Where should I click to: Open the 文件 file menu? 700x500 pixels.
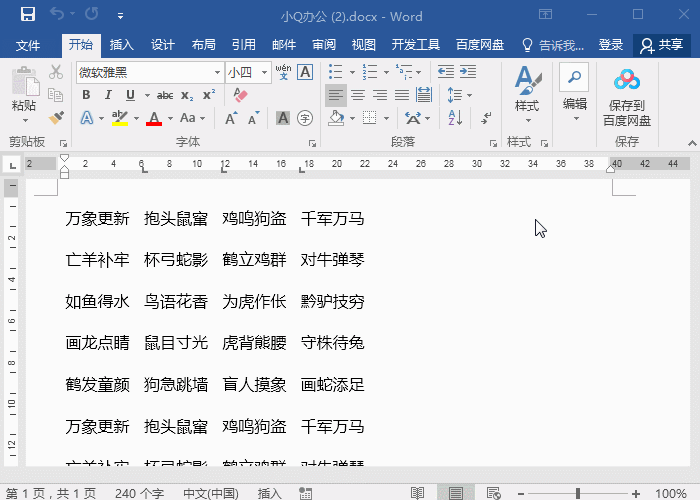tap(28, 45)
